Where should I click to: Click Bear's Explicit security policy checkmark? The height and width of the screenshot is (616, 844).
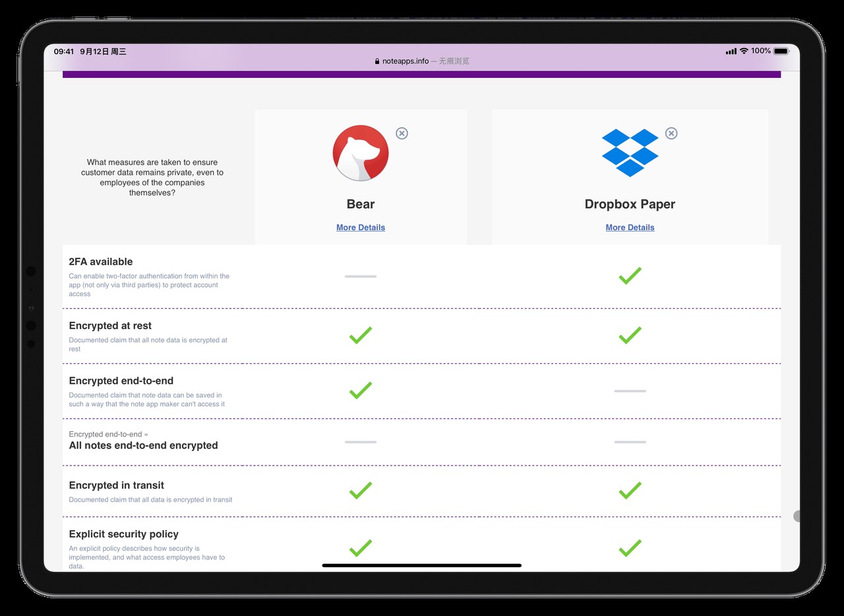[361, 547]
